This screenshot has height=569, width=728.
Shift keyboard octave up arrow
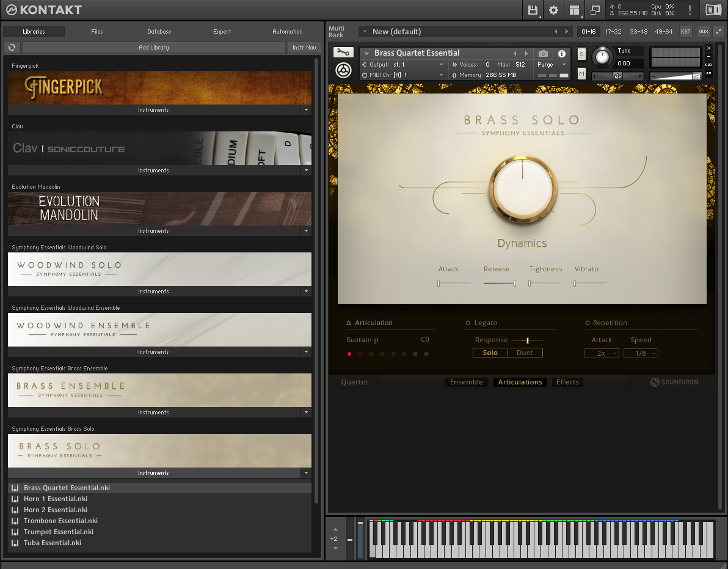click(335, 529)
